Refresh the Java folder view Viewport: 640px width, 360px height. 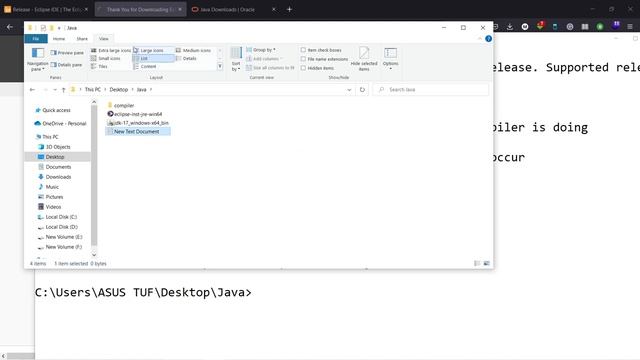point(362,89)
